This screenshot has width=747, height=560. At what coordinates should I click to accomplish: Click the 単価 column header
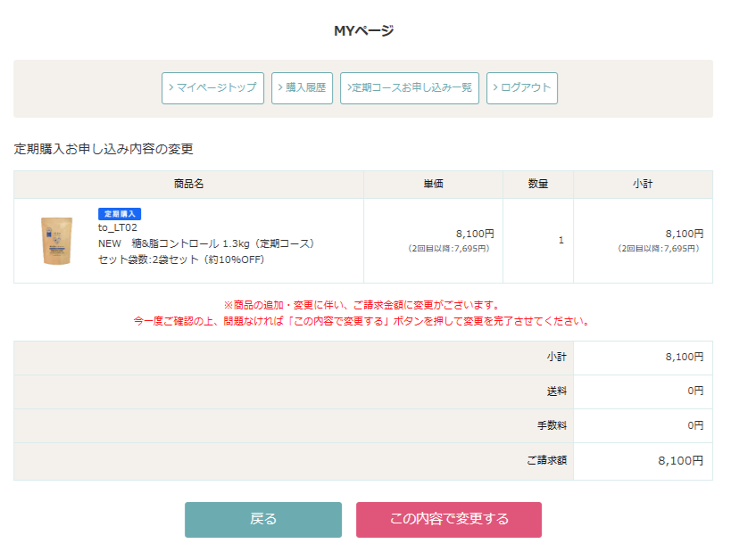[x=433, y=185]
